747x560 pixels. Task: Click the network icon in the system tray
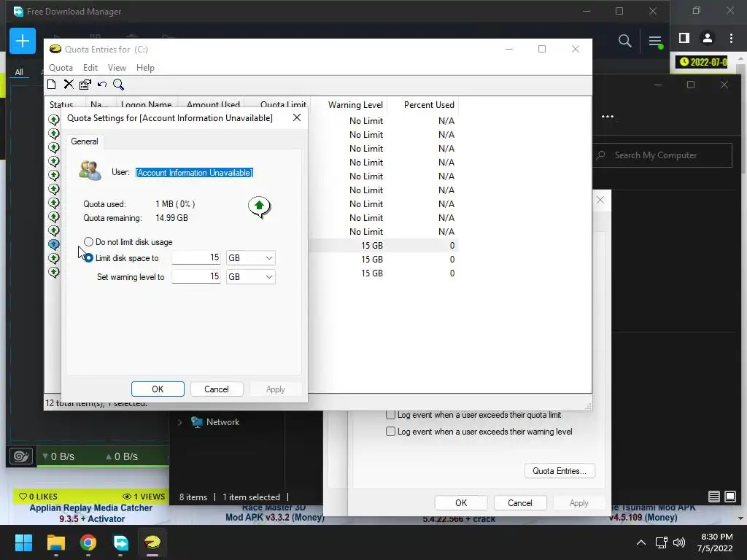point(661,542)
